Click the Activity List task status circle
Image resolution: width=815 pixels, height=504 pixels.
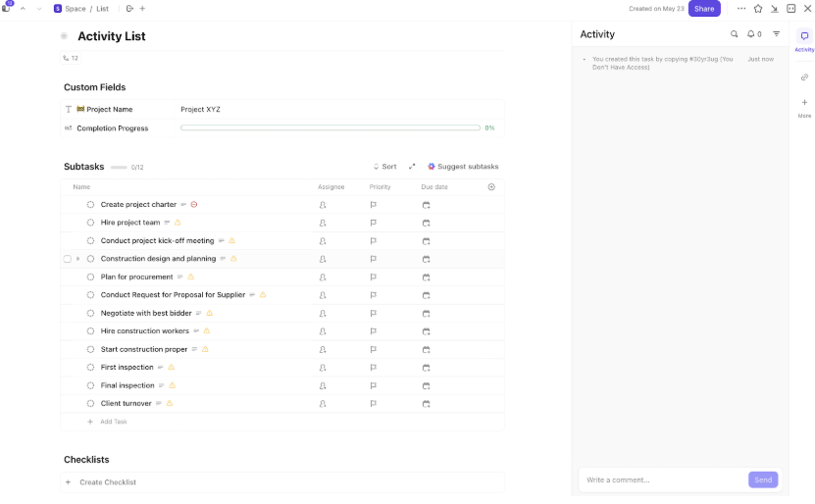coord(64,36)
